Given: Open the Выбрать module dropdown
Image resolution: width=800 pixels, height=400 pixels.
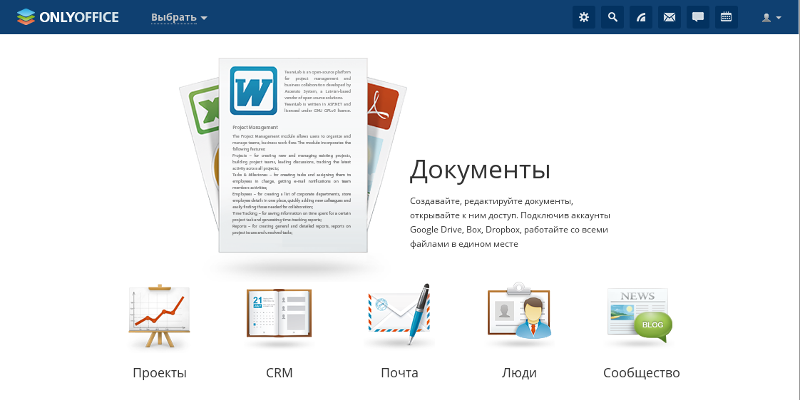Looking at the screenshot, I should 179,17.
